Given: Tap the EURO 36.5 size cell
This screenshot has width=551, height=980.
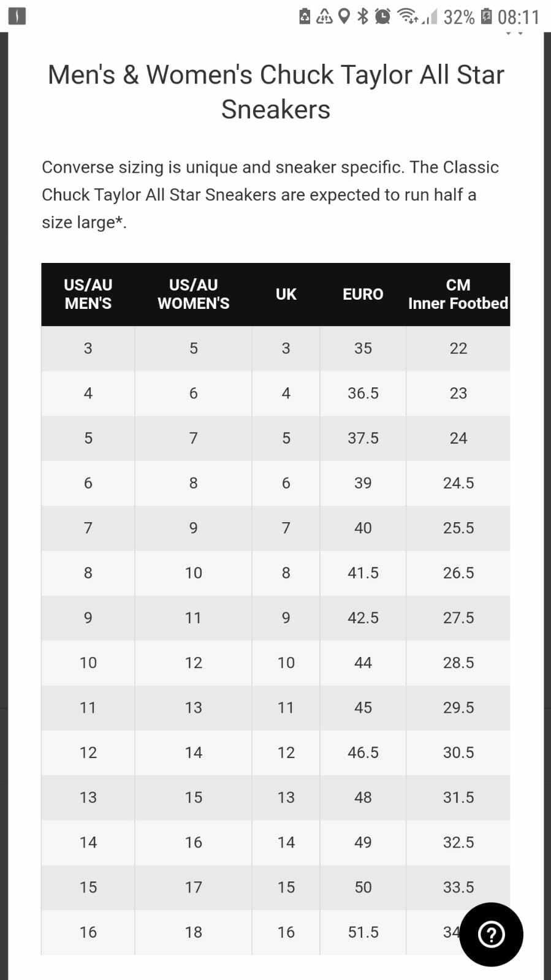Looking at the screenshot, I should pyautogui.click(x=363, y=393).
